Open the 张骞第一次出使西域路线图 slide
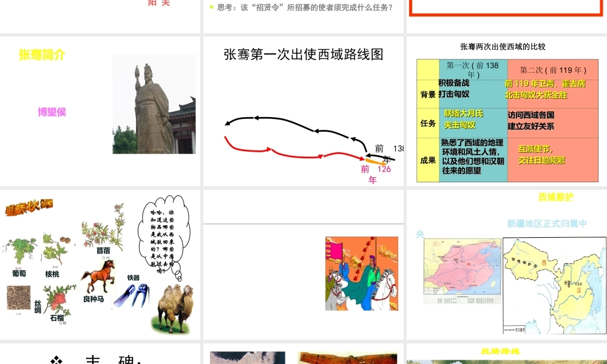Image resolution: width=607 pixels, height=364 pixels. click(x=303, y=111)
